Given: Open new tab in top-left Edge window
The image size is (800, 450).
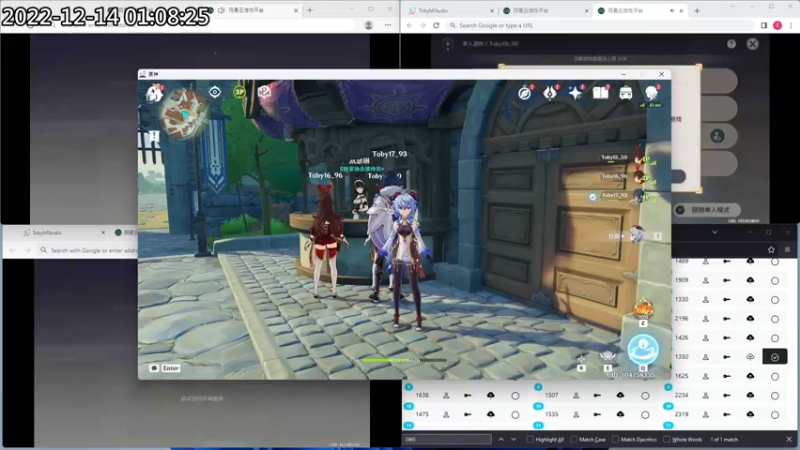Looking at the screenshot, I should click(310, 10).
